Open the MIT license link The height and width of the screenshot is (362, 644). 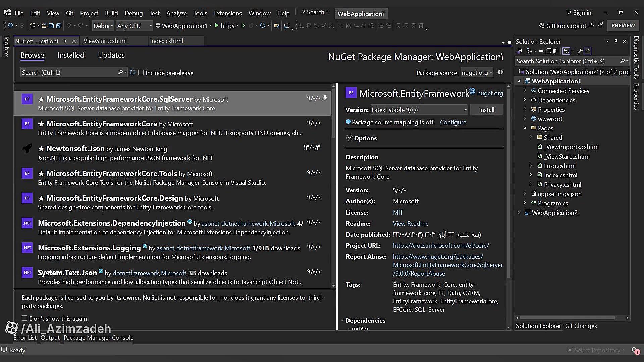click(x=398, y=212)
